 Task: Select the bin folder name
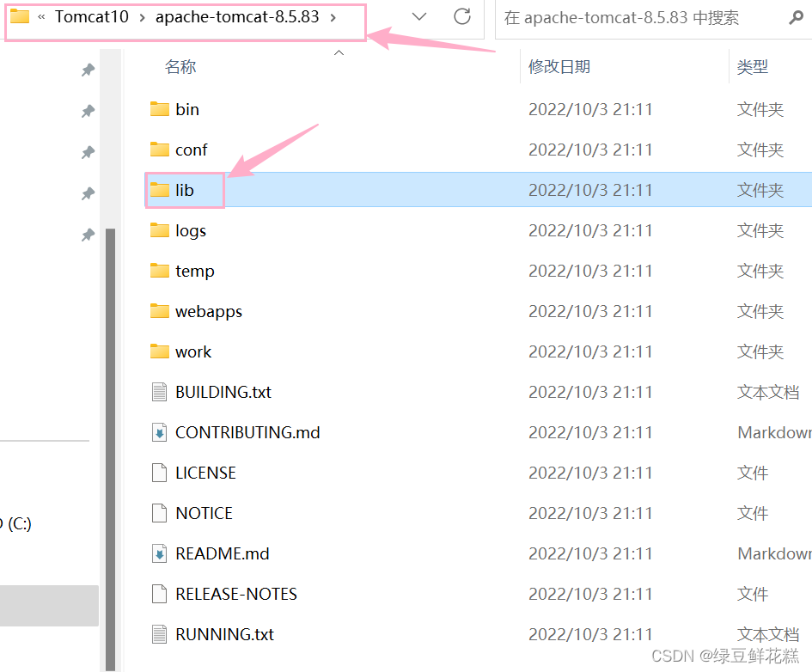[187, 109]
